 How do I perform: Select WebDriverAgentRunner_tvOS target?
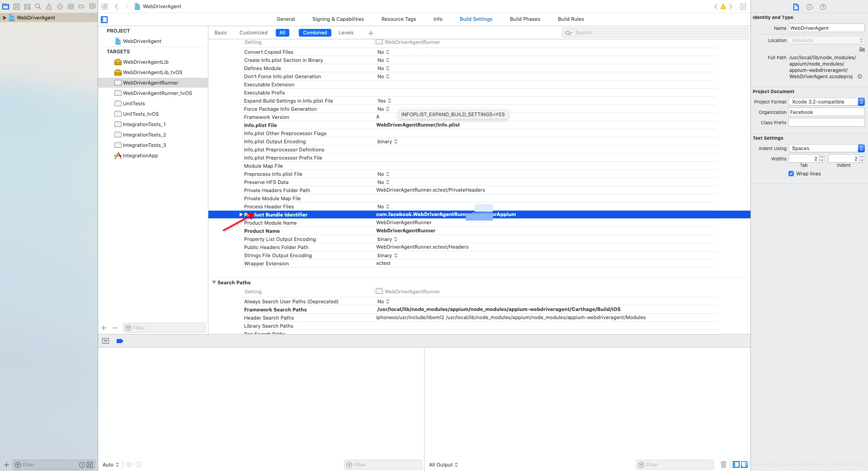pos(157,93)
